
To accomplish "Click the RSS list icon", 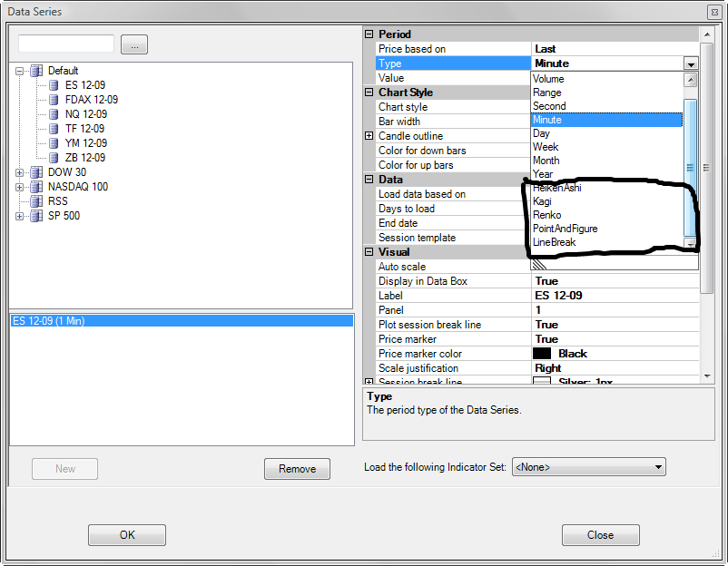I will click(x=36, y=201).
